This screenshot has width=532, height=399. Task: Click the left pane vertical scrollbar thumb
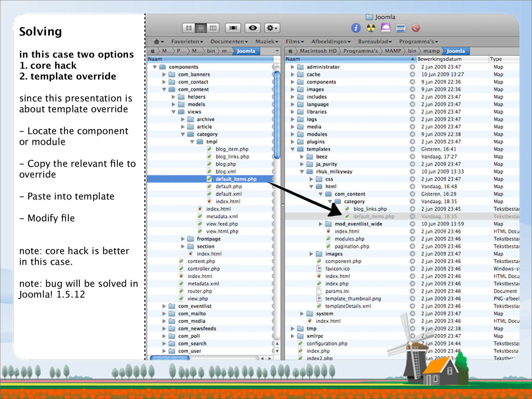(x=277, y=115)
